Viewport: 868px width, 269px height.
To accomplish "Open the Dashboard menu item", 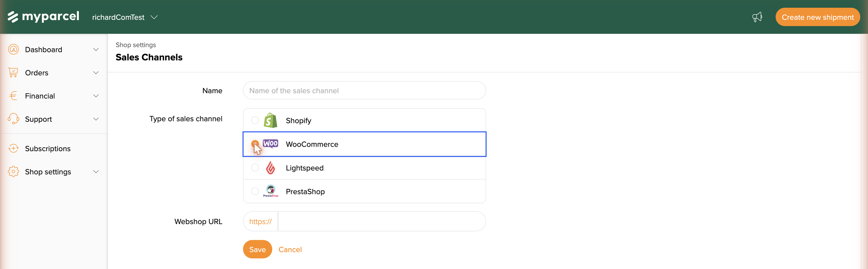I will pyautogui.click(x=54, y=50).
